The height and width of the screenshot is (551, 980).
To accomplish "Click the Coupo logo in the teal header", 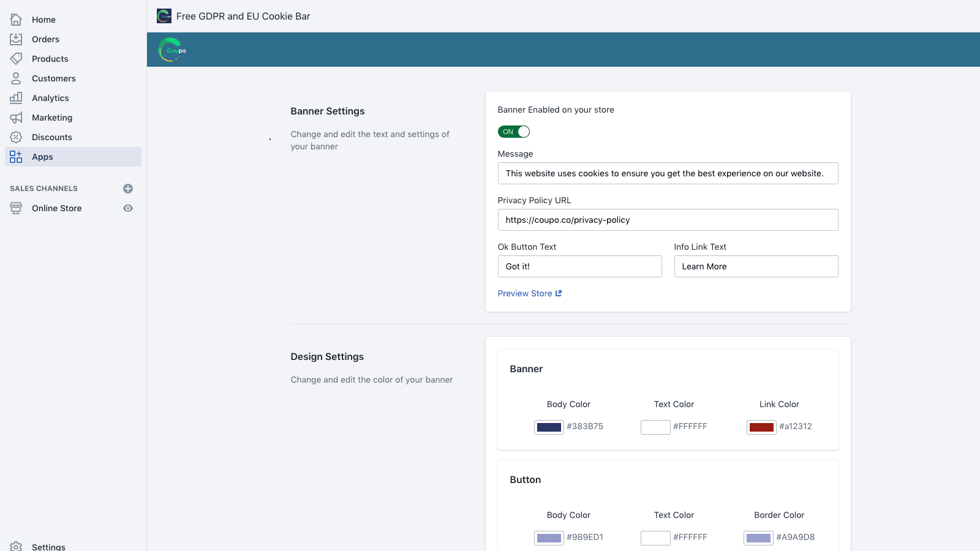I will pyautogui.click(x=172, y=50).
